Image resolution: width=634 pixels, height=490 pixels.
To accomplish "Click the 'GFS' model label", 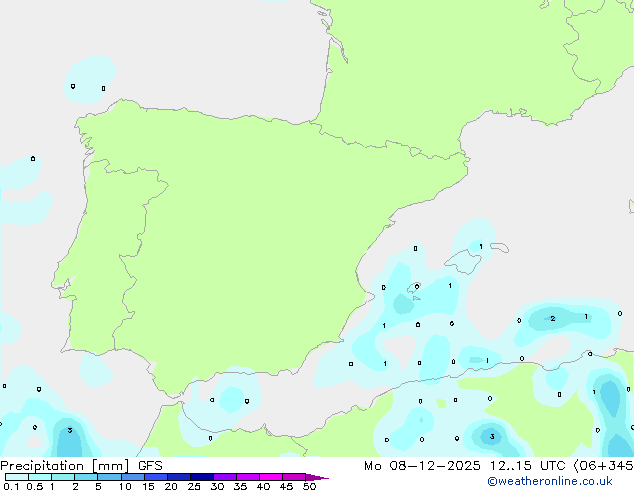I will pyautogui.click(x=150, y=466).
